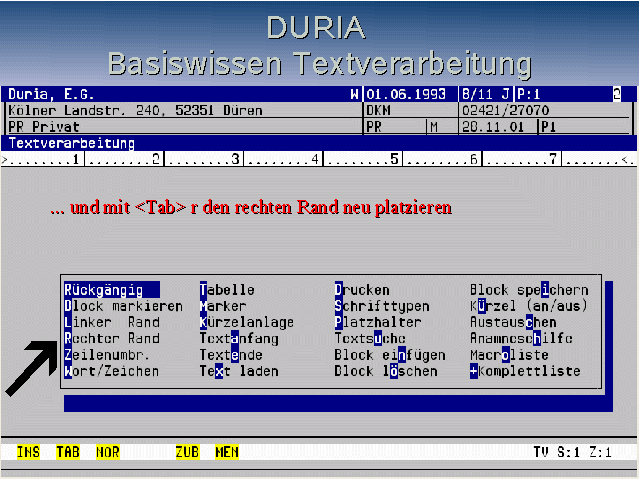Click ruler position 1 marker
The width and height of the screenshot is (640, 480).
click(x=76, y=159)
